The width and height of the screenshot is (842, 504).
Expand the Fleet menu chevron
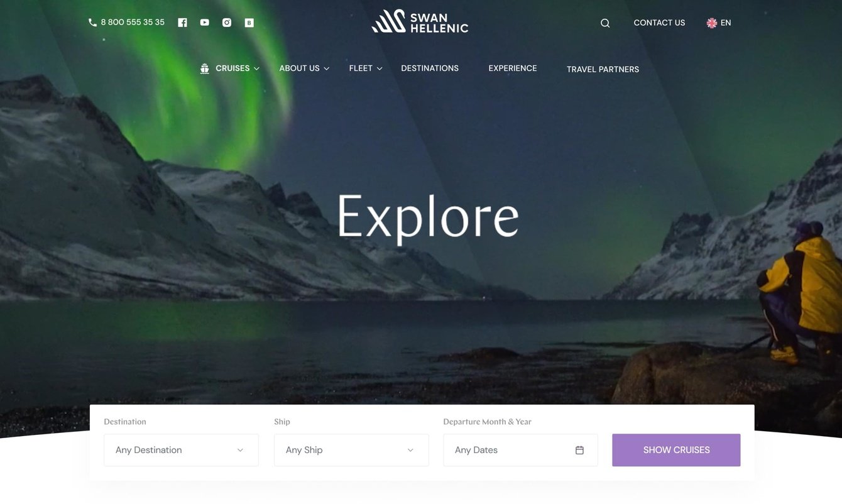pyautogui.click(x=380, y=68)
